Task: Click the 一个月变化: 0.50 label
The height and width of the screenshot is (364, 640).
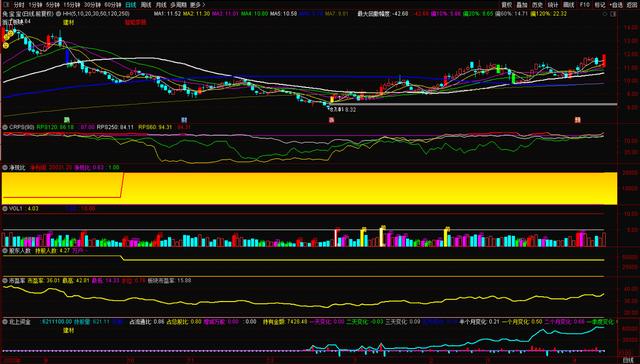Action: click(x=522, y=322)
